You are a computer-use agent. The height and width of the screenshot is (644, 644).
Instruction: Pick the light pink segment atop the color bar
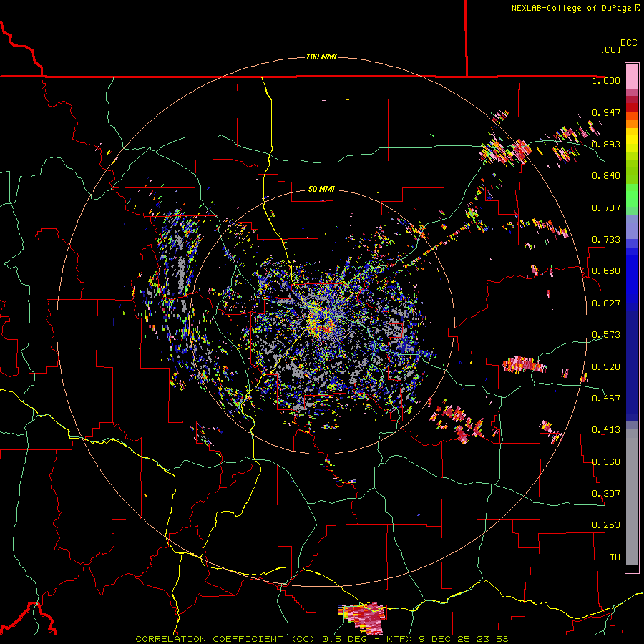tap(632, 76)
